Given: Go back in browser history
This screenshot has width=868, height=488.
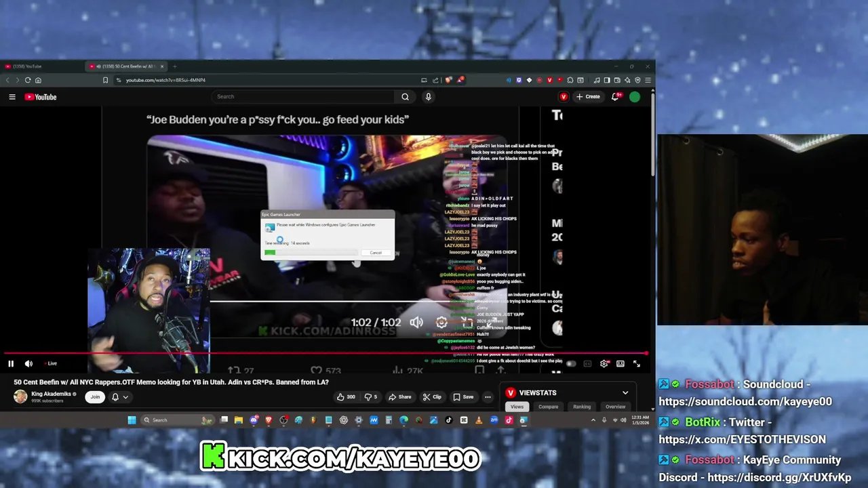Looking at the screenshot, I should [x=7, y=80].
